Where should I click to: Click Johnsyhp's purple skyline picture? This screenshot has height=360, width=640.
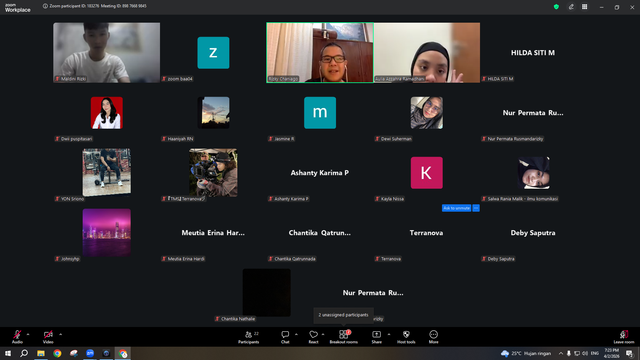pos(107,232)
